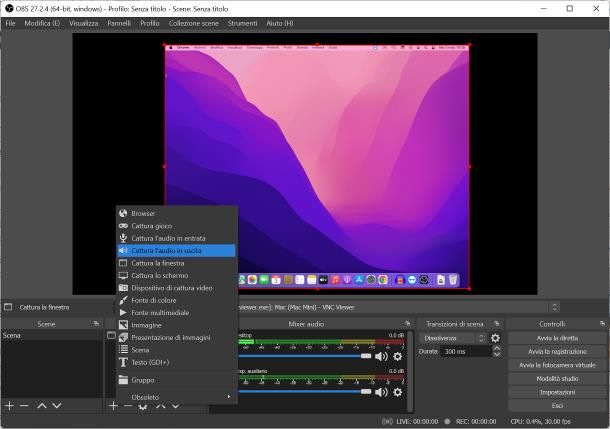Click the play icon for Fonte multimediale
Viewport: 610px width, 429px height.
[123, 312]
